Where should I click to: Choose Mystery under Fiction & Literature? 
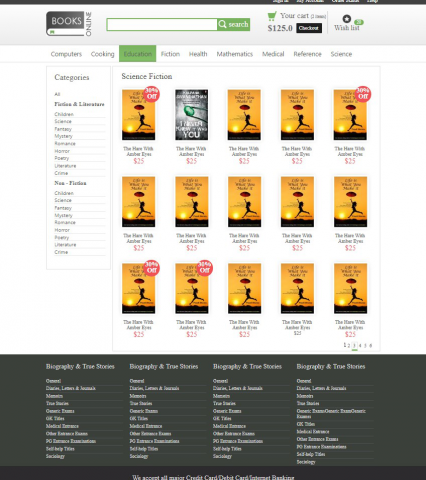point(63,136)
